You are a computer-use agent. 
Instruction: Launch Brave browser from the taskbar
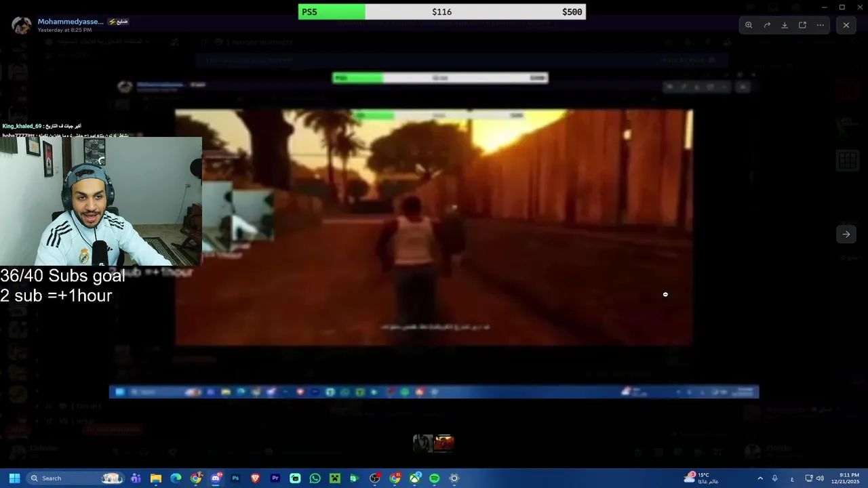coord(256,479)
